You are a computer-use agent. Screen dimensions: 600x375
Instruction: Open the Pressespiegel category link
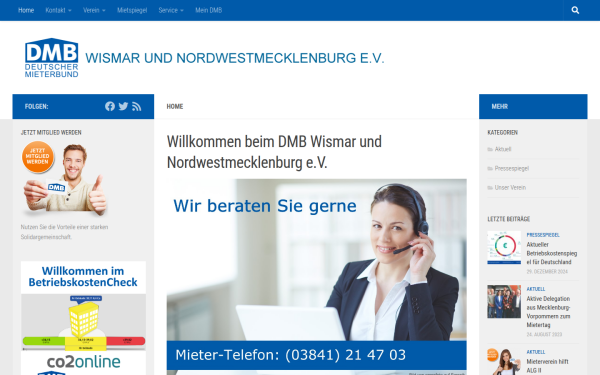coord(512,168)
